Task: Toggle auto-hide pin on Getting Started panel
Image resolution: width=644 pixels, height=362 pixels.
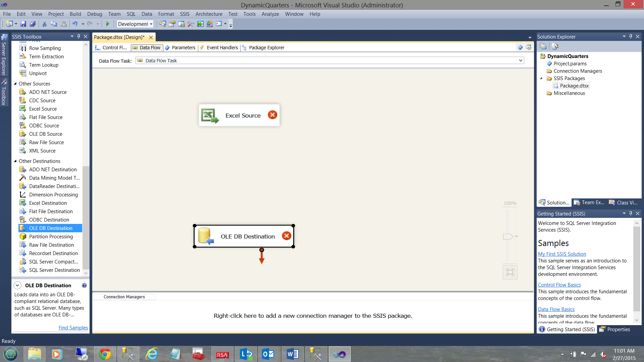Action: pos(631,214)
